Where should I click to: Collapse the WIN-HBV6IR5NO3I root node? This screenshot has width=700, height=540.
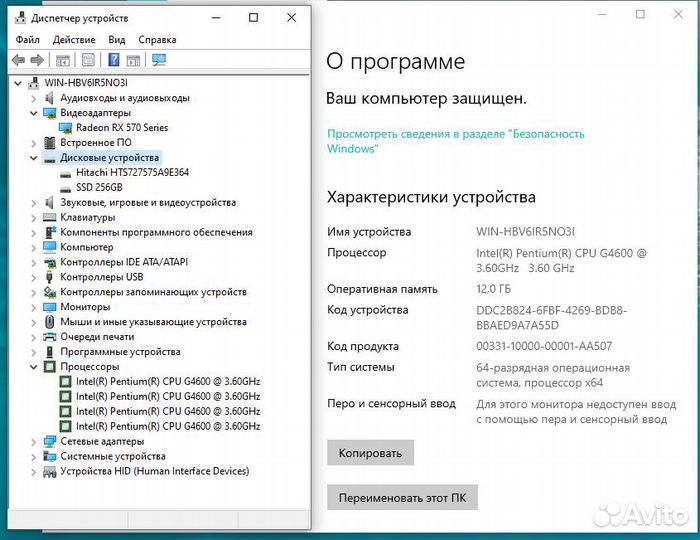pyautogui.click(x=18, y=83)
